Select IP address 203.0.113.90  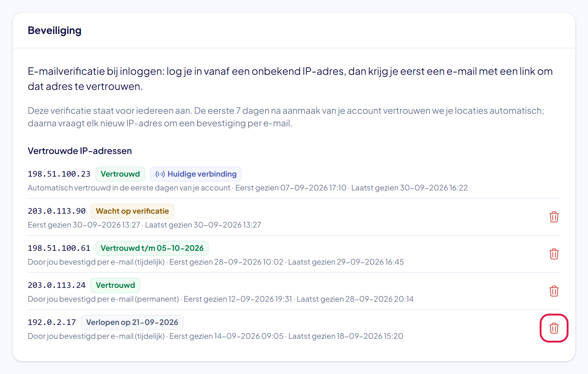pyautogui.click(x=57, y=211)
